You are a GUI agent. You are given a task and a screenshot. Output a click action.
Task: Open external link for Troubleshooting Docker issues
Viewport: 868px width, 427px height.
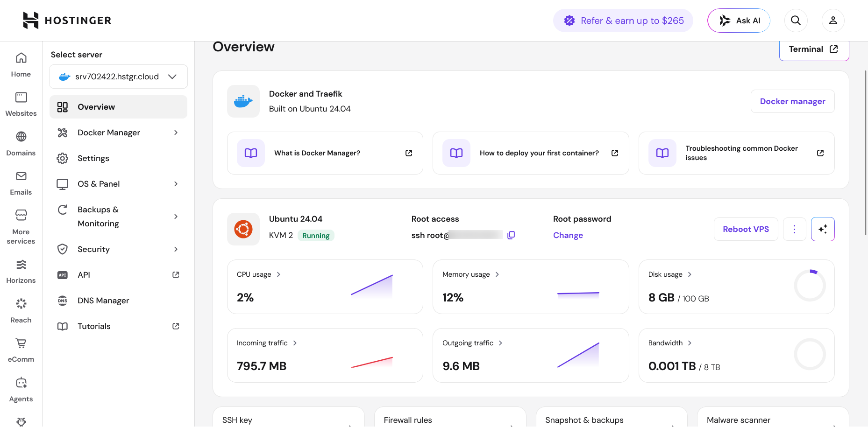[820, 153]
